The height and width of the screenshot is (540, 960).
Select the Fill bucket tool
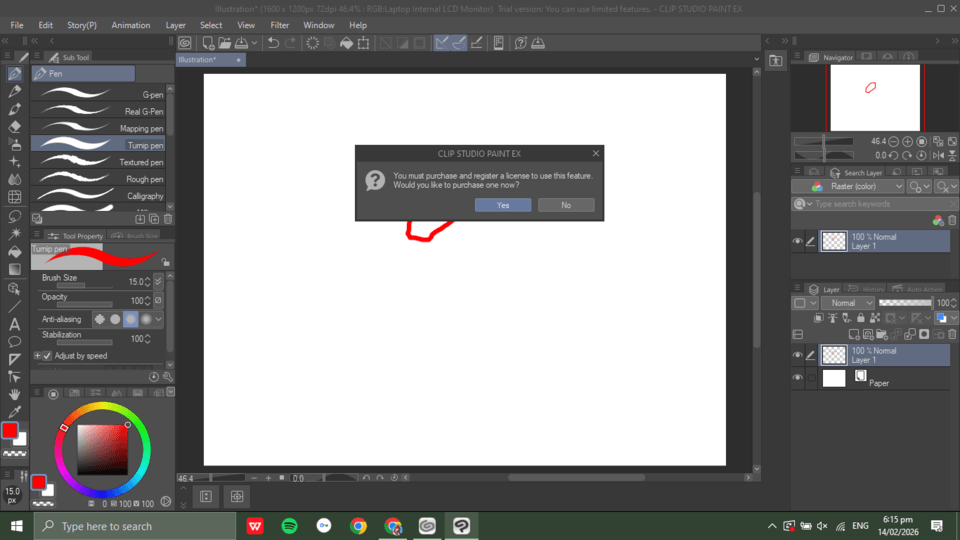[x=15, y=252]
